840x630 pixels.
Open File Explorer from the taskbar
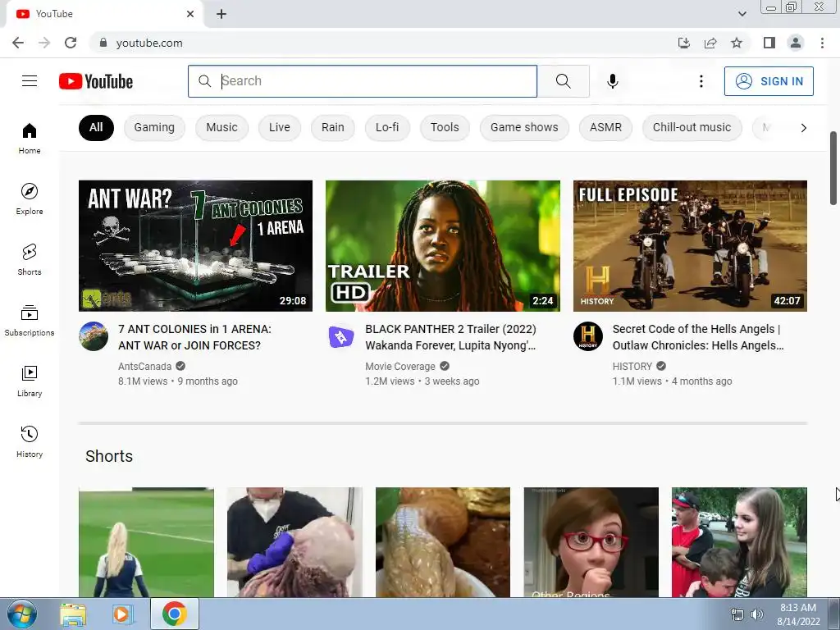[x=73, y=614]
